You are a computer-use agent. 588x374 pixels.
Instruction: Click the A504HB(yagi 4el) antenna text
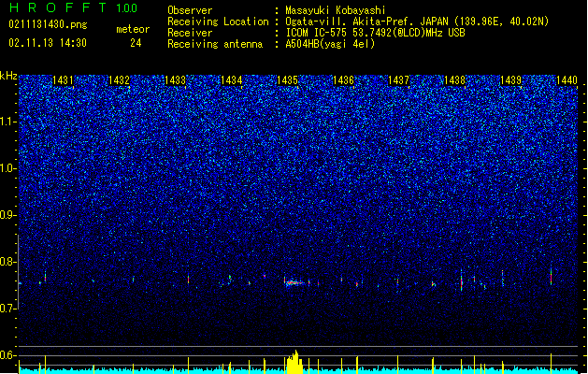click(x=330, y=44)
